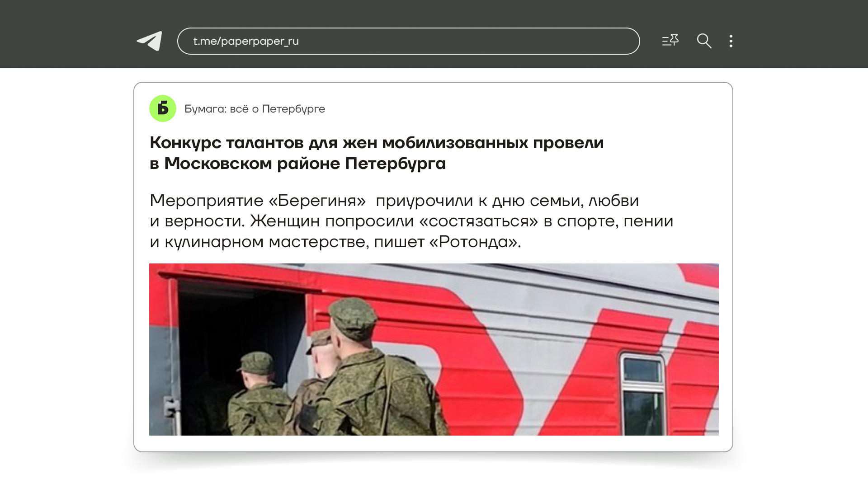Open search with the magnifier icon
Screen dimensions: 868x488
[704, 41]
